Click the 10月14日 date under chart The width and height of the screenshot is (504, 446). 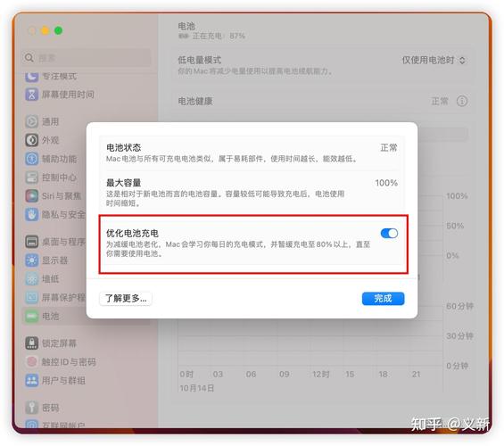(x=197, y=388)
